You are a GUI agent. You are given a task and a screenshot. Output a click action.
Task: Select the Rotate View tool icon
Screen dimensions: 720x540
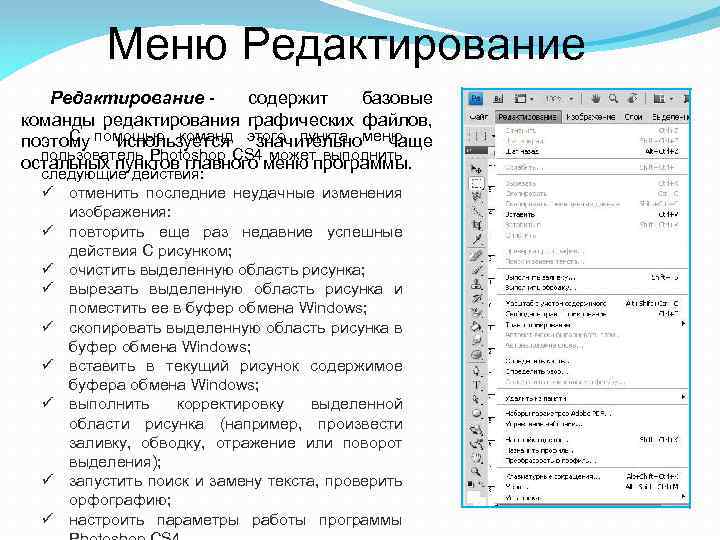coord(632,98)
